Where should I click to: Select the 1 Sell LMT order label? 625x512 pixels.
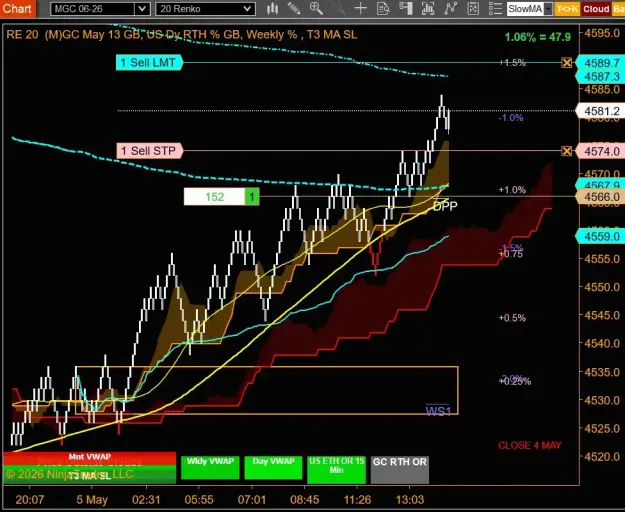(x=149, y=63)
